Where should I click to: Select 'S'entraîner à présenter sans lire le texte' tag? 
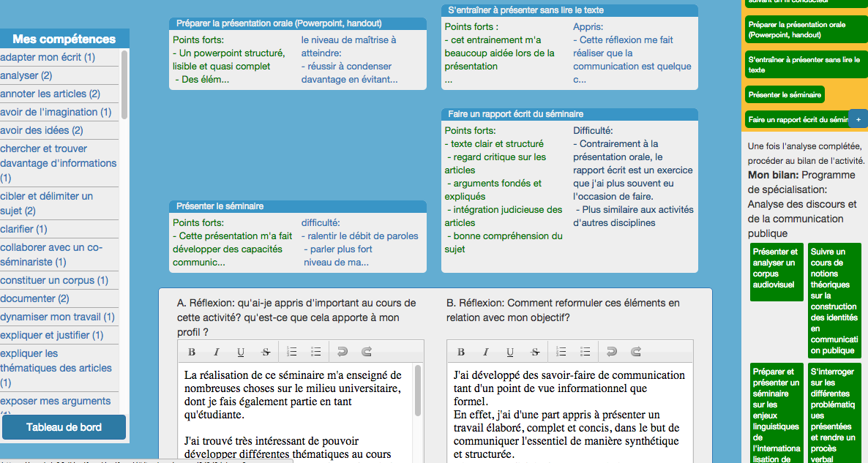pos(803,64)
